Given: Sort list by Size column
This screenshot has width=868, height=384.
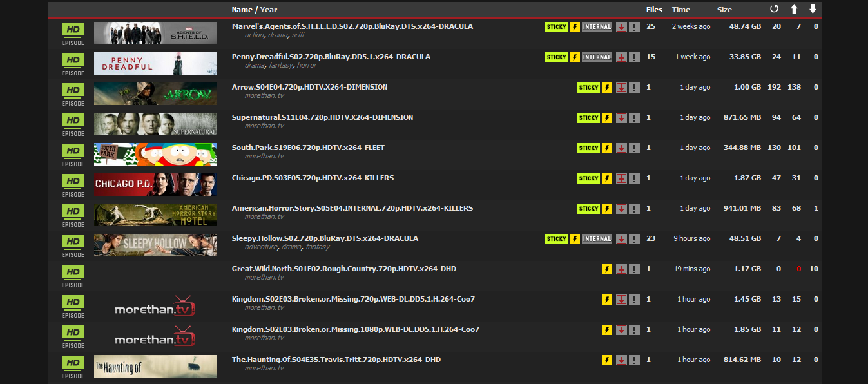Looking at the screenshot, I should click(724, 10).
